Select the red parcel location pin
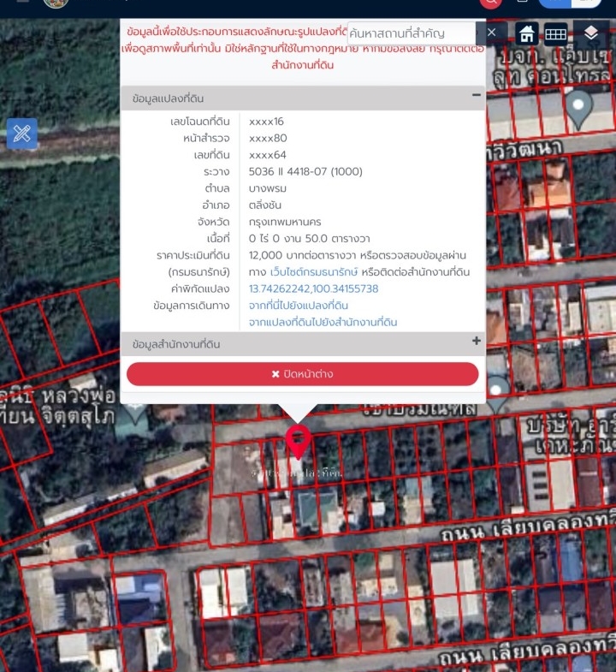 (298, 441)
